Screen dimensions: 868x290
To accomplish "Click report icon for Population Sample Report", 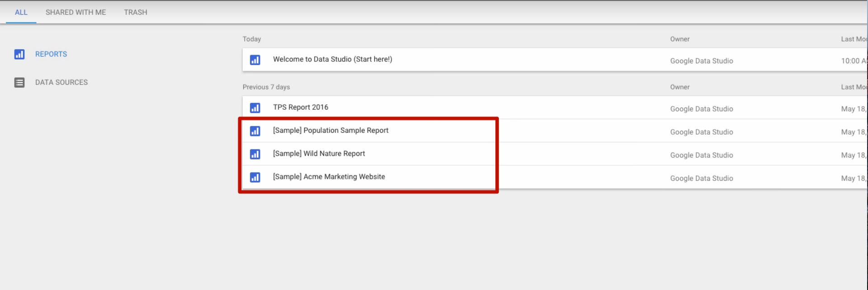I will click(x=255, y=131).
